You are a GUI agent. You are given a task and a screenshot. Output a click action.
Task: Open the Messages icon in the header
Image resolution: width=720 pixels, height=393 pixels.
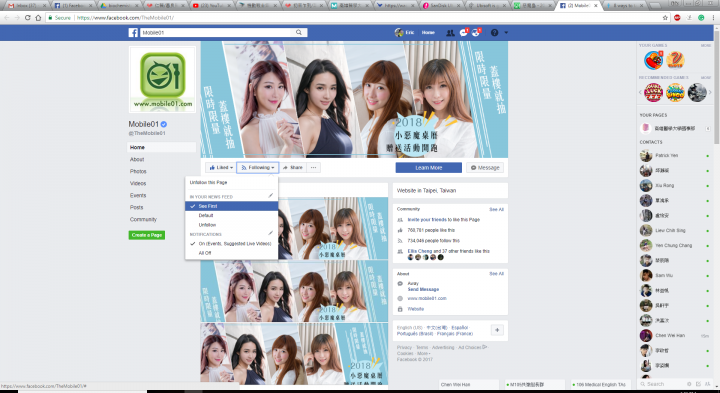pos(463,33)
